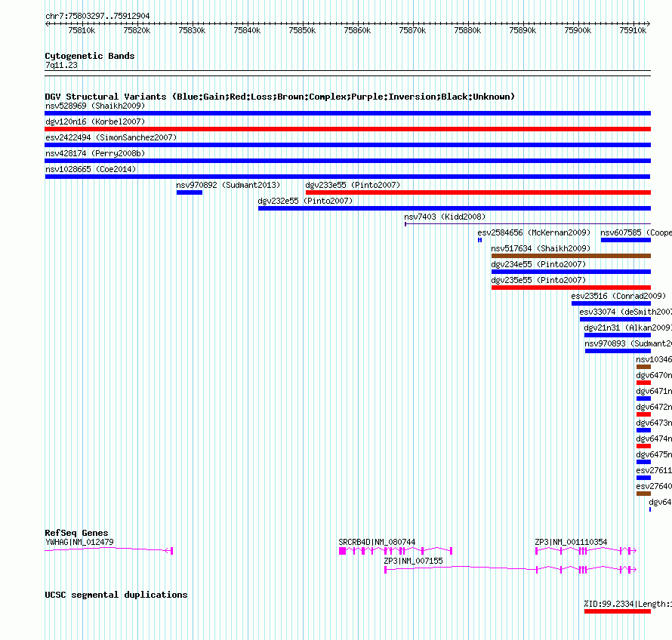Click the dgv6474n variant label
Image resolution: width=672 pixels, height=640 pixels.
tap(654, 438)
